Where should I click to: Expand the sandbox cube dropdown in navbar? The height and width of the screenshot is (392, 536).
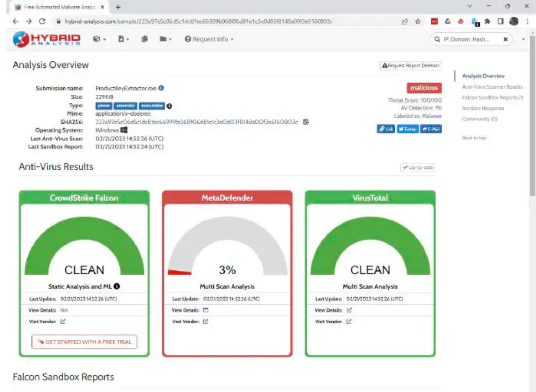pyautogui.click(x=99, y=39)
